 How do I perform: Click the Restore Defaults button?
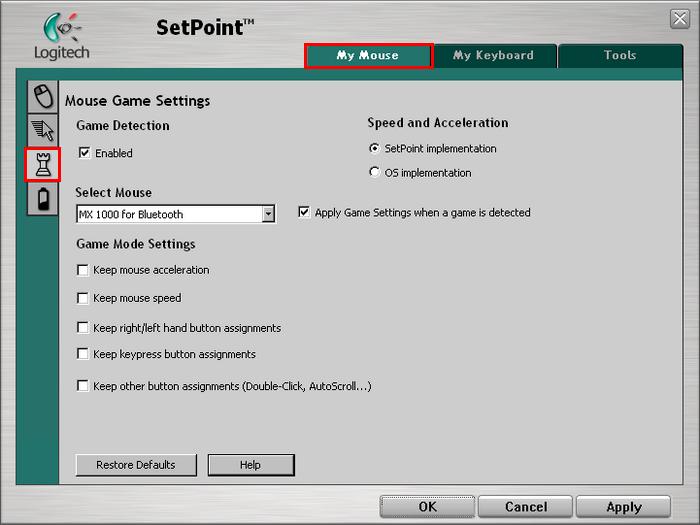[136, 465]
